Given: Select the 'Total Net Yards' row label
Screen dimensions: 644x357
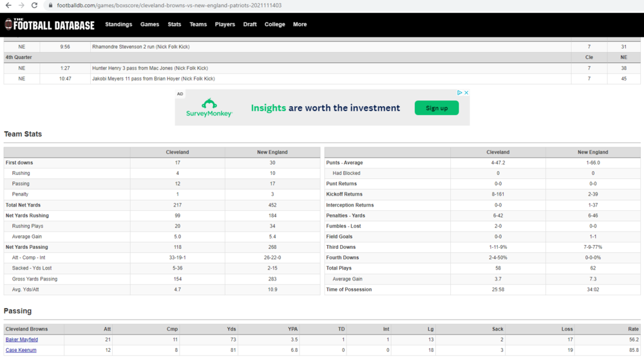Looking at the screenshot, I should point(23,205).
